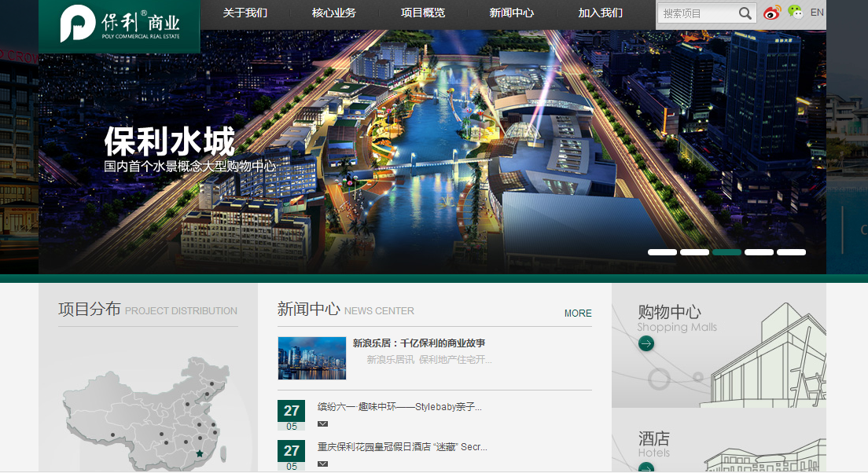Select the second carousel slide indicator
Image resolution: width=868 pixels, height=473 pixels.
tap(695, 252)
